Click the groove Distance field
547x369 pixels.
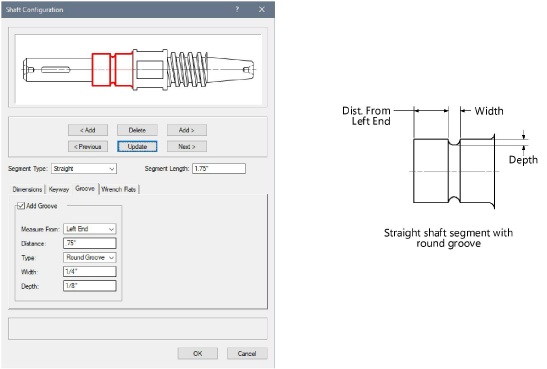[90, 243]
